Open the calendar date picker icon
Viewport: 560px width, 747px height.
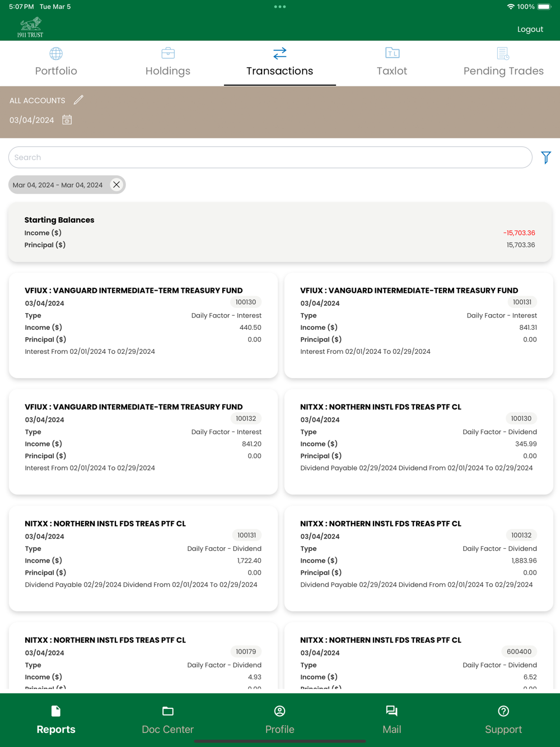67,120
